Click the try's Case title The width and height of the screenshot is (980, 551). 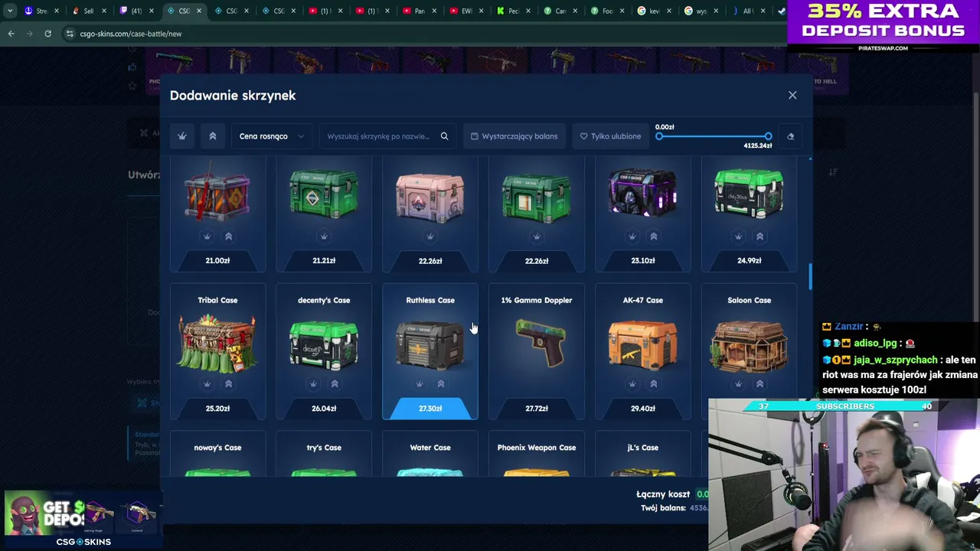tap(324, 448)
